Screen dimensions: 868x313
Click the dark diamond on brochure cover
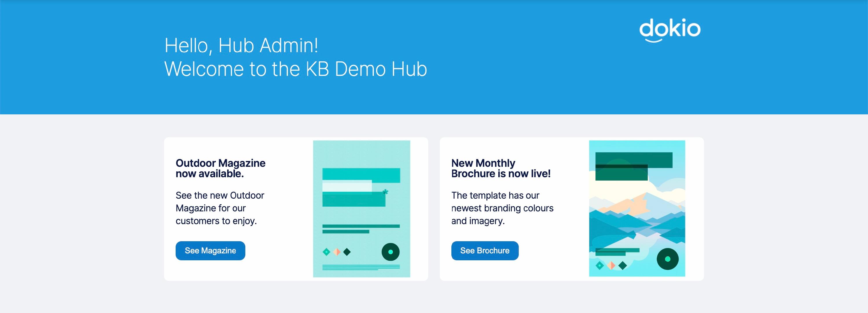click(622, 266)
